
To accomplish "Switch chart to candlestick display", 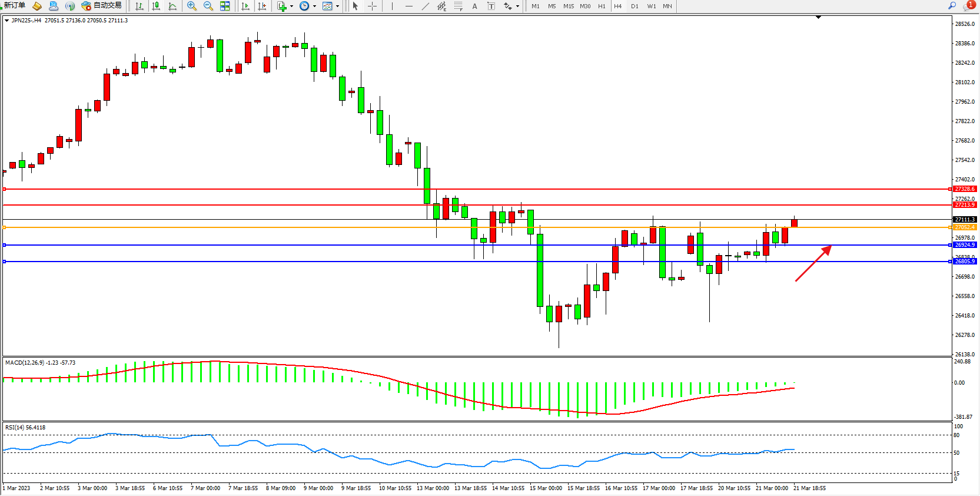I will 156,6.
